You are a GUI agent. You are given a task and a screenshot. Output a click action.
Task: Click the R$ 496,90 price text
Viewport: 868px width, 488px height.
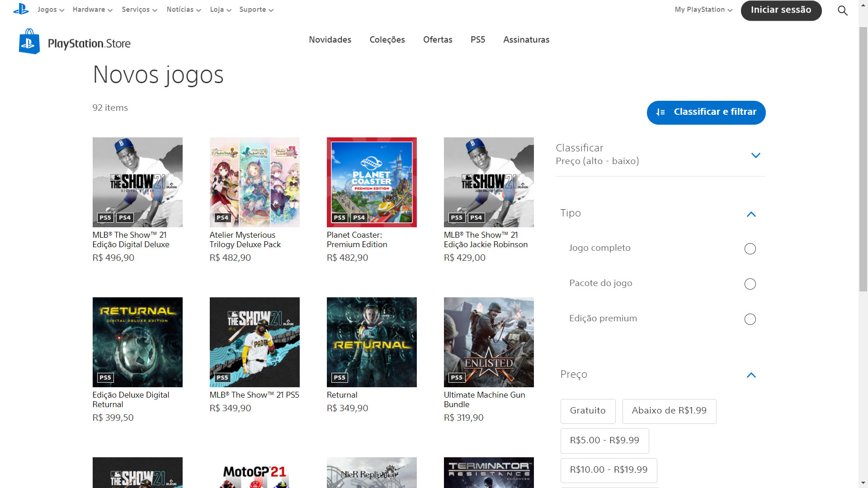pos(113,258)
